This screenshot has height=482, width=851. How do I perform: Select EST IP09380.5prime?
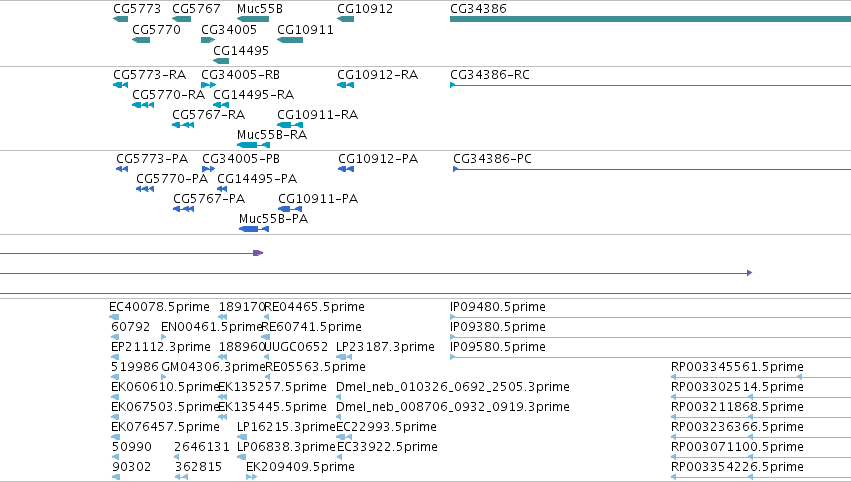pyautogui.click(x=498, y=327)
